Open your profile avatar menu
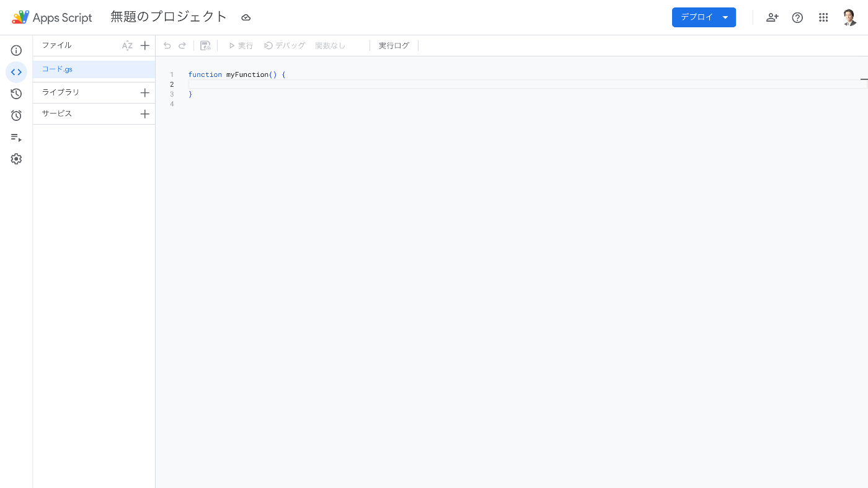Screen dimensions: 868x488 click(849, 17)
